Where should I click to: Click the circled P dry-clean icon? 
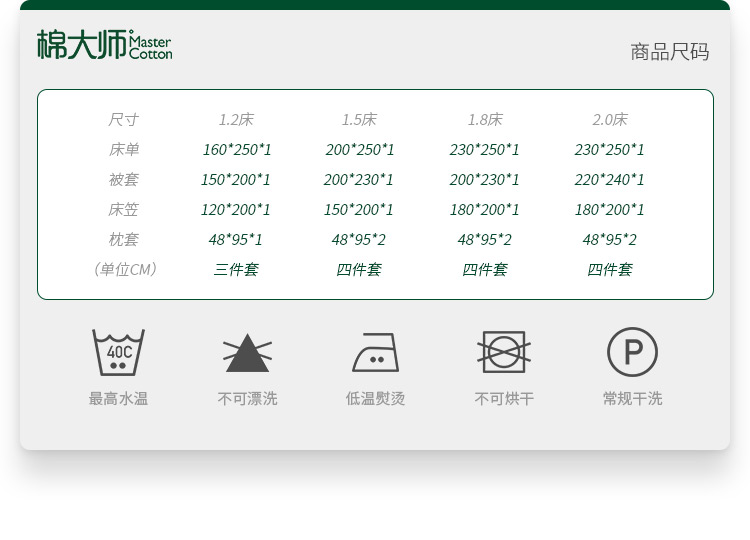point(632,352)
